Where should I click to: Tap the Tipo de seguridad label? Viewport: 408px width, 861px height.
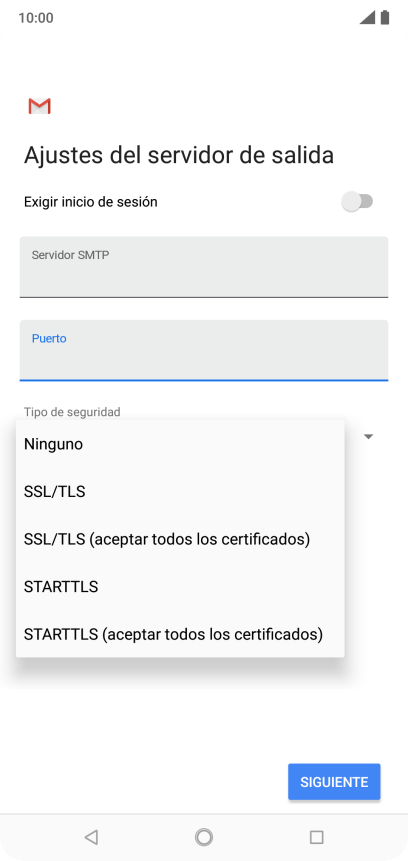[x=72, y=412]
